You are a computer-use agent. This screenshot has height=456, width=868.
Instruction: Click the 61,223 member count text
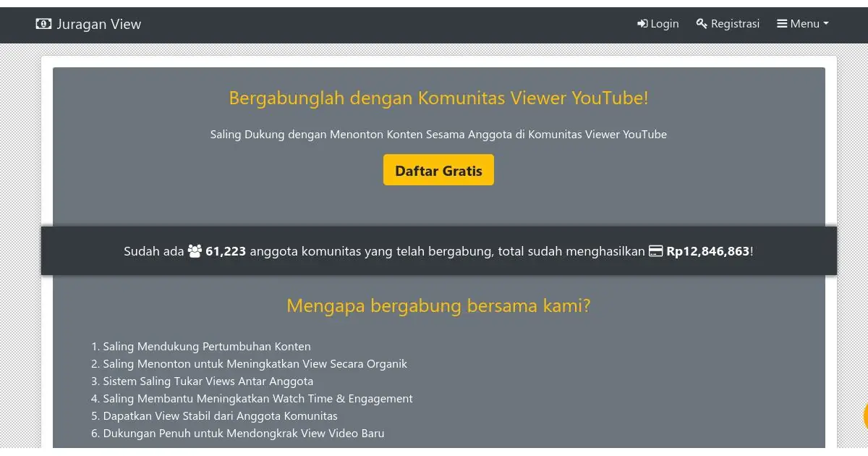(x=226, y=250)
